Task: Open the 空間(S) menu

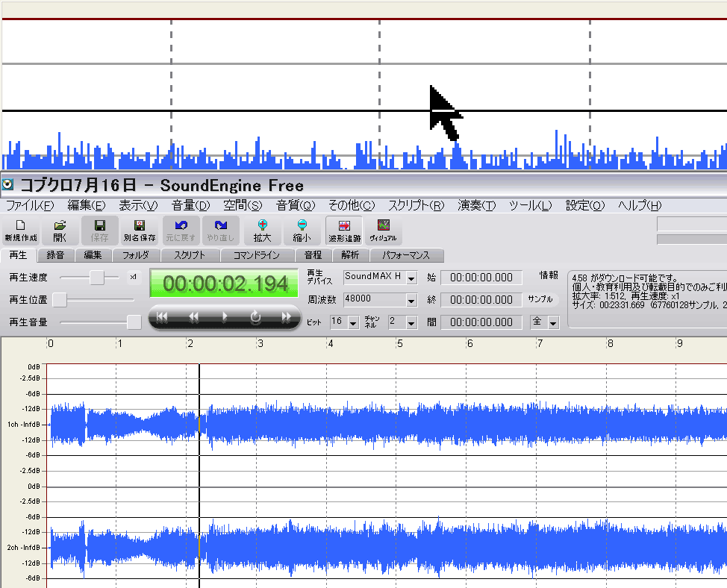Action: [x=243, y=205]
